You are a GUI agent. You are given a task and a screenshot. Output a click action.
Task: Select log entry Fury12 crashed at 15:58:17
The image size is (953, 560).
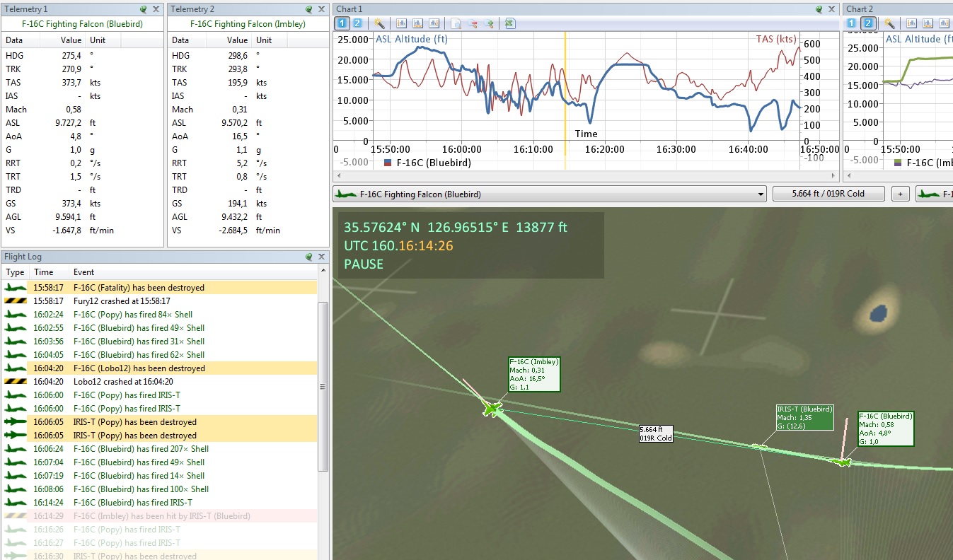159,301
